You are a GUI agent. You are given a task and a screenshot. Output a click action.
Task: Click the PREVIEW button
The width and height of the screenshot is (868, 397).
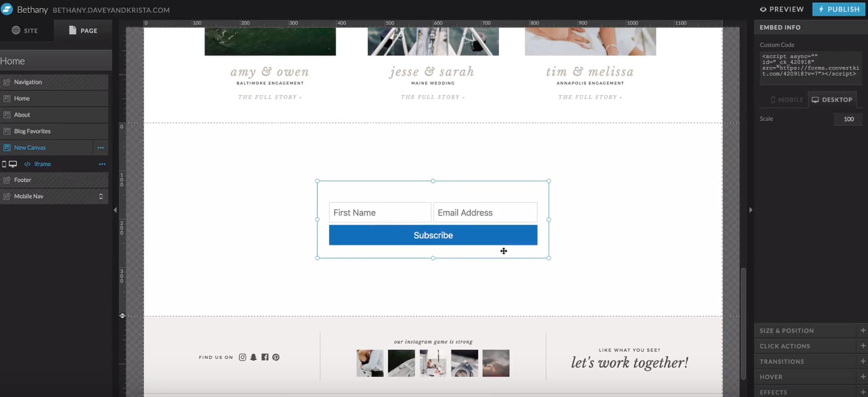coord(782,9)
